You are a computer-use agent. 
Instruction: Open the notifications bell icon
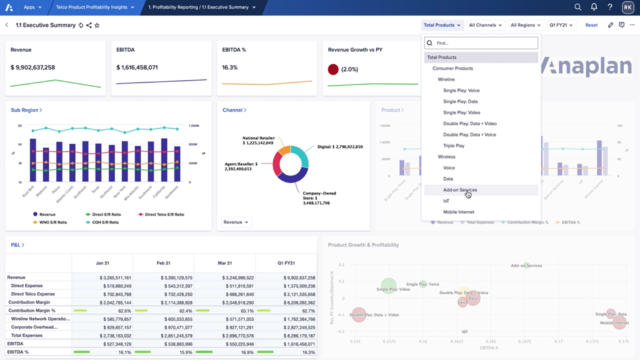tap(594, 7)
